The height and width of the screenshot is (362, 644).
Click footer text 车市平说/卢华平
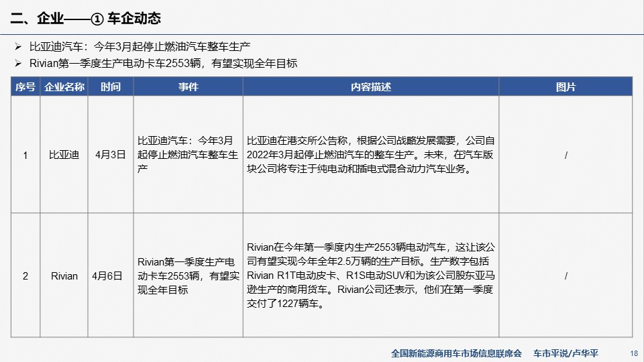click(566, 353)
